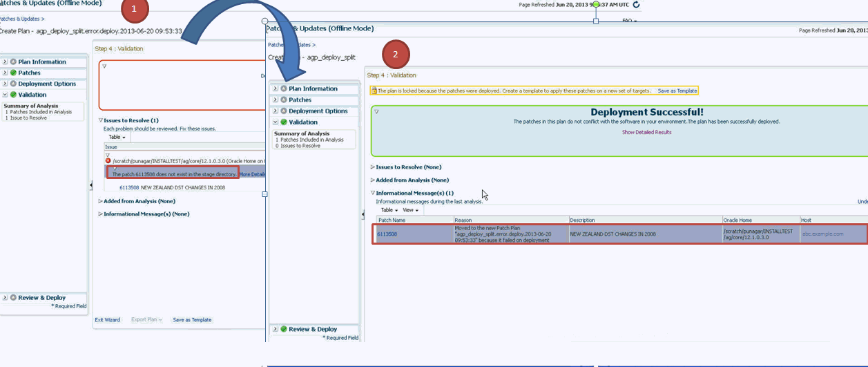Click Deployment Options status icon in agp_deploy_split window
Viewport: 868px width, 367px height.
(284, 111)
